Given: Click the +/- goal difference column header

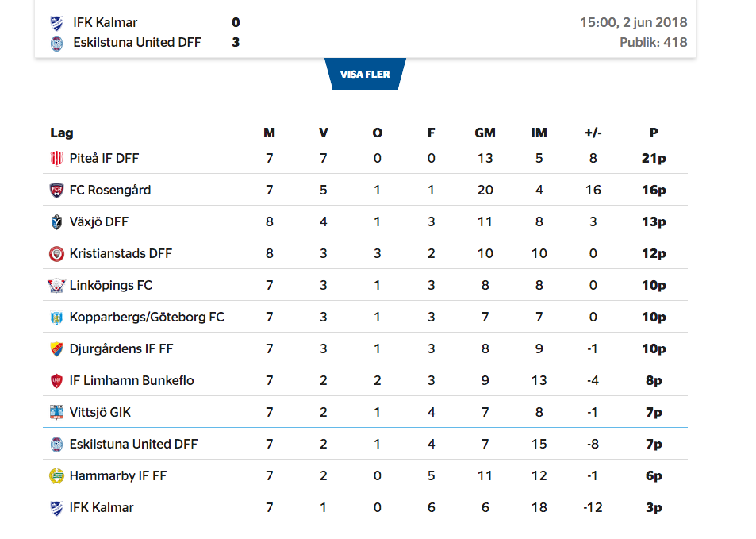Looking at the screenshot, I should tap(593, 133).
